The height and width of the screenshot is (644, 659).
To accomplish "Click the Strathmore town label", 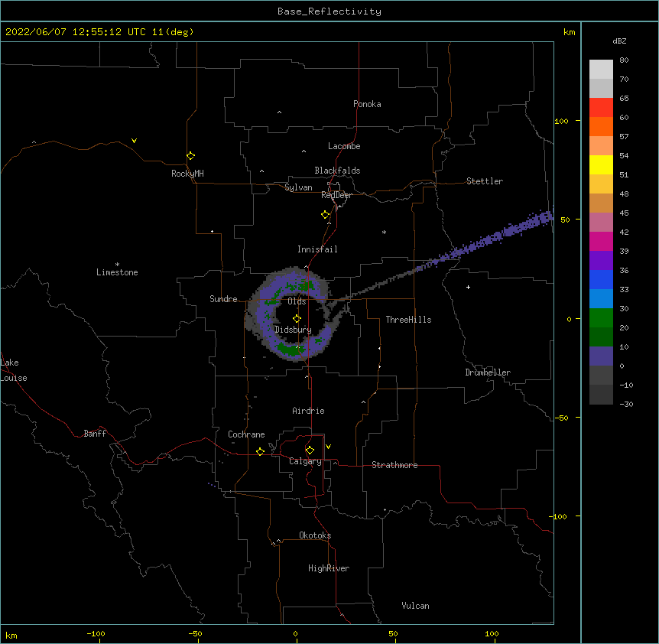I will [394, 465].
